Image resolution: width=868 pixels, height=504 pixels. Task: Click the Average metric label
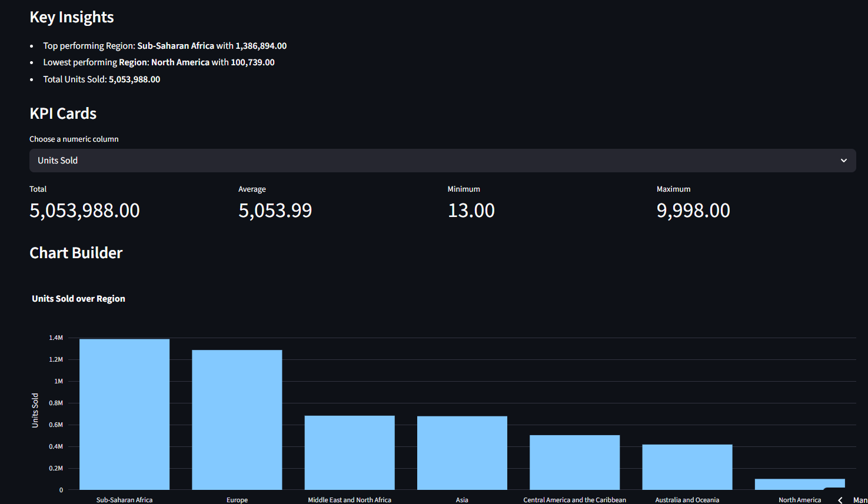[x=252, y=189]
